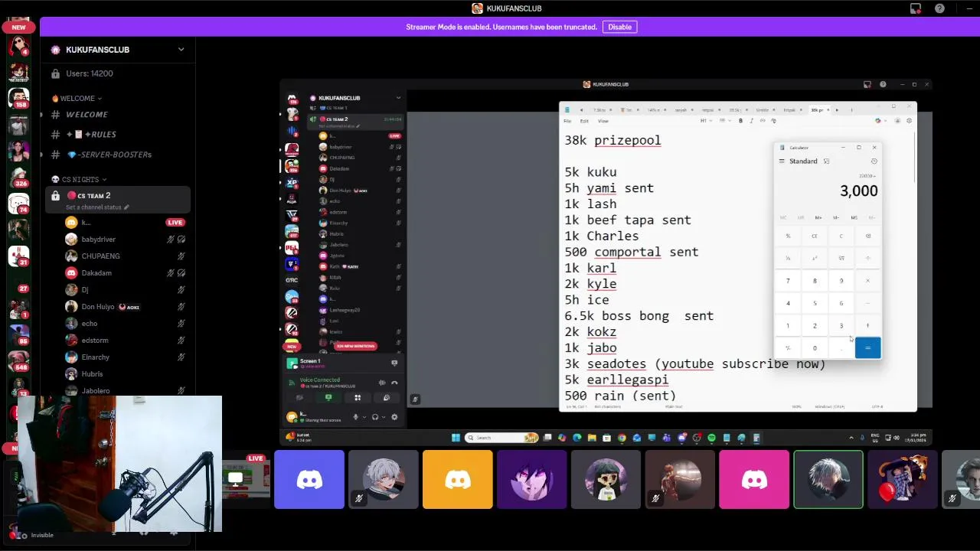Open server icon with 548 badge
This screenshot has height=551, width=980.
18,361
